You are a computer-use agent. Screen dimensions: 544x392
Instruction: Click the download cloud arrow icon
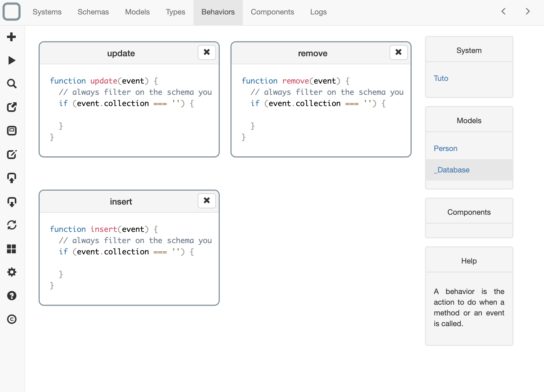pyautogui.click(x=12, y=202)
